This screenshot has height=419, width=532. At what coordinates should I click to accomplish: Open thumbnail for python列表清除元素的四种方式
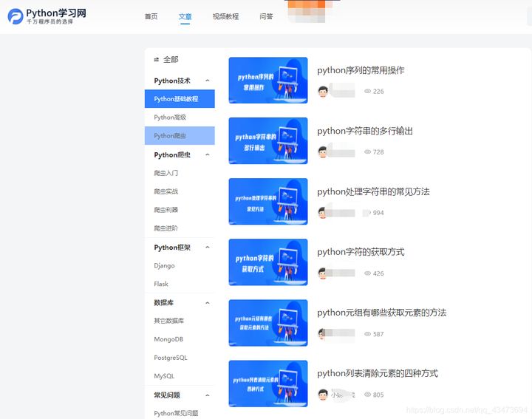268,384
